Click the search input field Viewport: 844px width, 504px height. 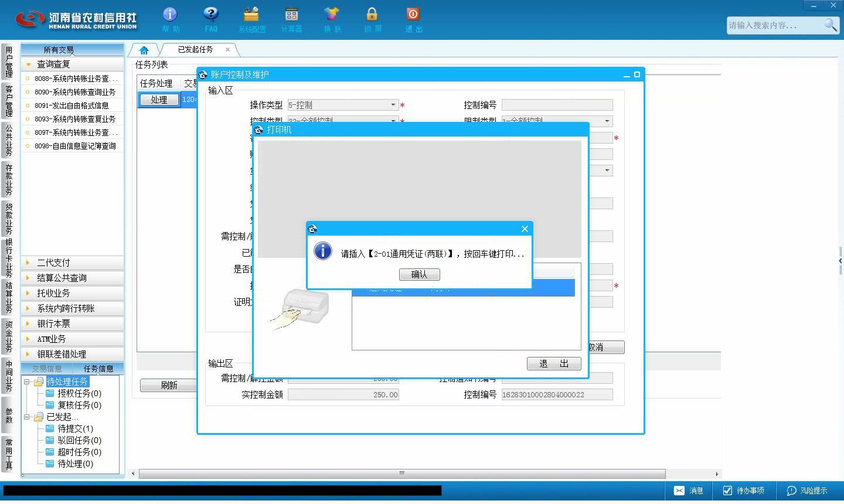pyautogui.click(x=774, y=25)
